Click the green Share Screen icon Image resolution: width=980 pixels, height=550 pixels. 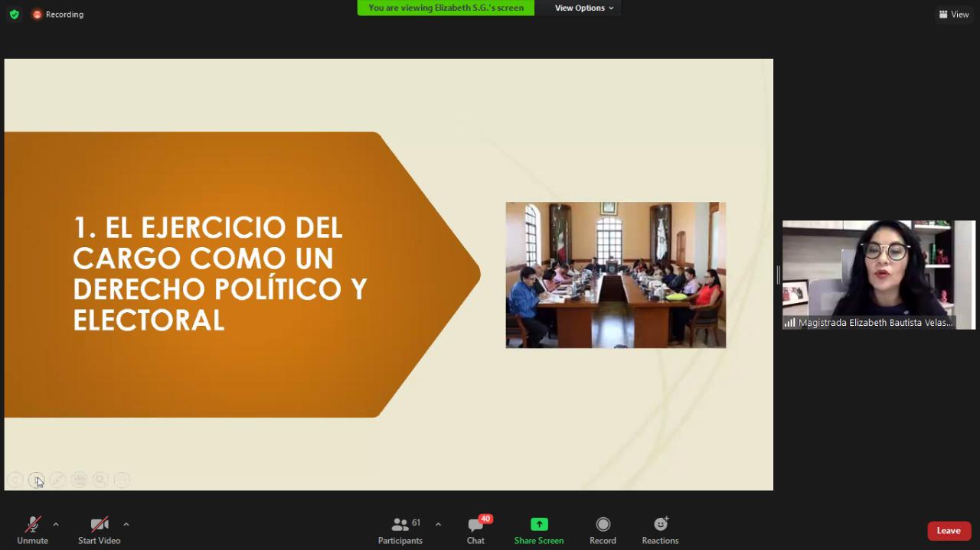[x=539, y=525]
